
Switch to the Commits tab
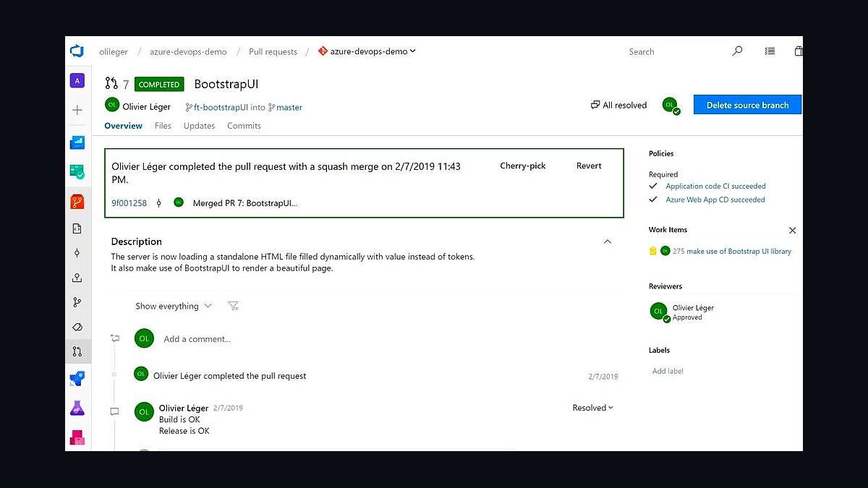pos(244,126)
